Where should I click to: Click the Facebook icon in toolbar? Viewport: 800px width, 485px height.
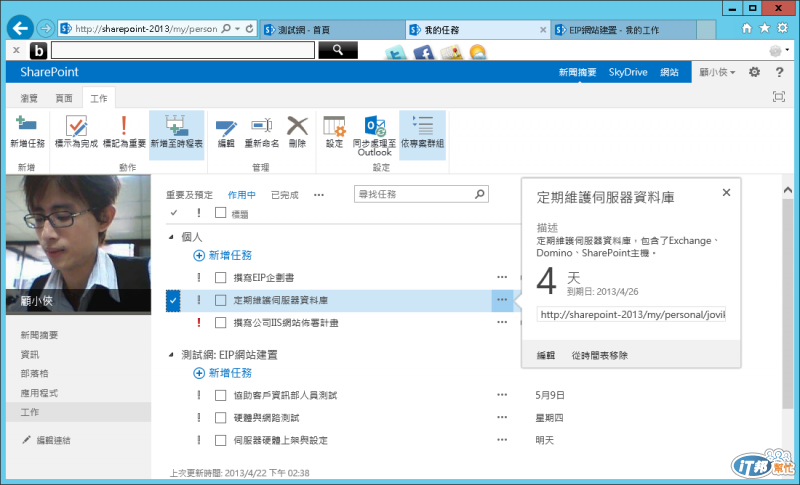coord(423,53)
